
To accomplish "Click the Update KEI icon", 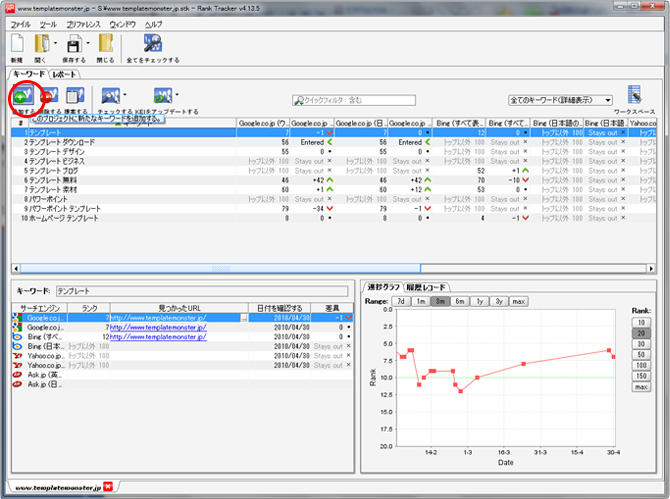I will [163, 96].
